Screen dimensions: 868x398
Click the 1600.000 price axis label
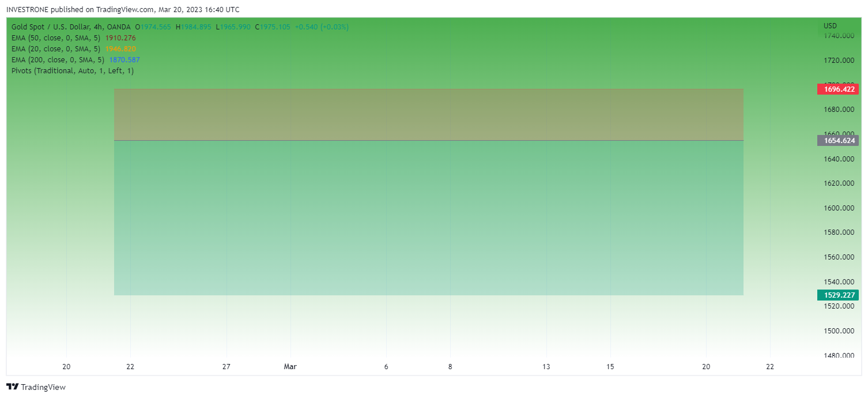pos(839,208)
